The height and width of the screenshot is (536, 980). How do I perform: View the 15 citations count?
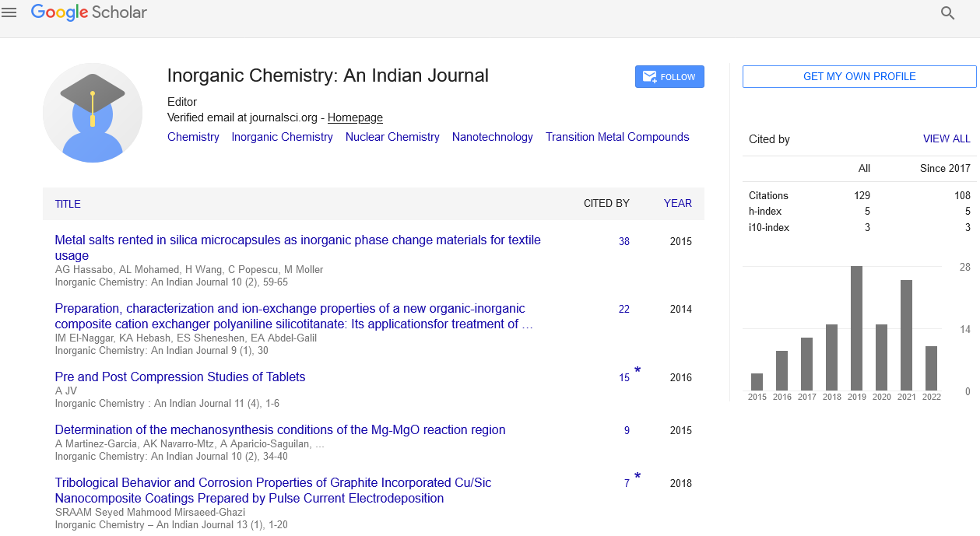pos(624,377)
